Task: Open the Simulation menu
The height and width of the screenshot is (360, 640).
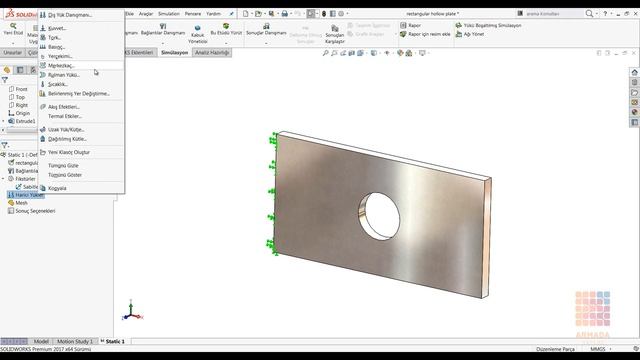Action: (x=169, y=14)
